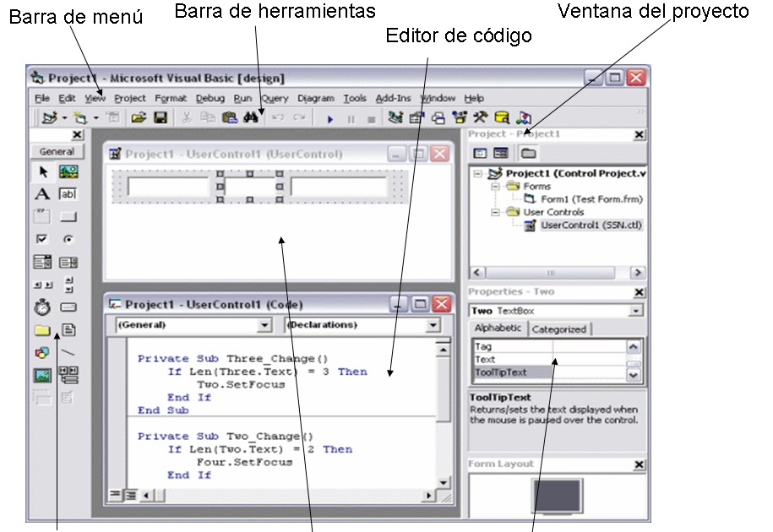The image size is (773, 532).
Task: Click the Project window horizontal scrollbar thumb
Action: [x=551, y=273]
